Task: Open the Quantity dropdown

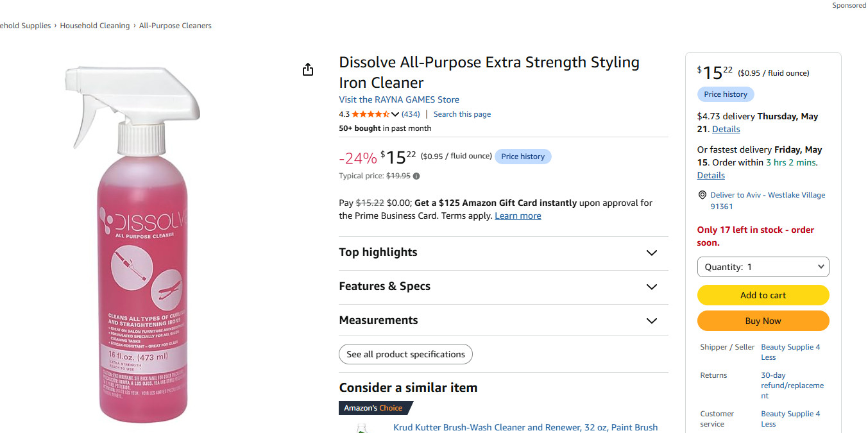Action: pyautogui.click(x=763, y=267)
